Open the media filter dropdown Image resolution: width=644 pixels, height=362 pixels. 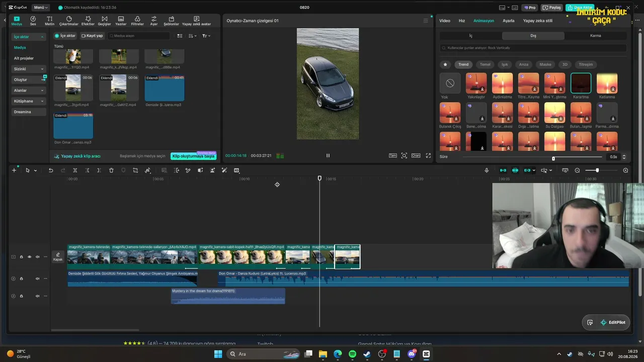click(206, 36)
